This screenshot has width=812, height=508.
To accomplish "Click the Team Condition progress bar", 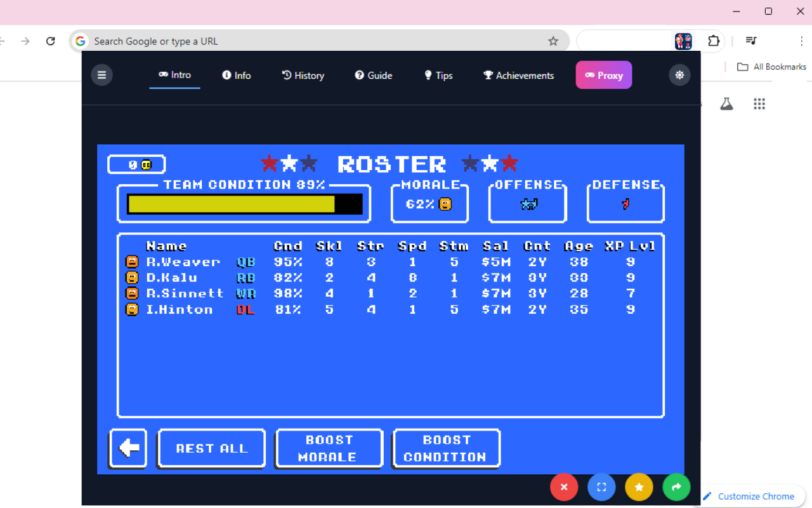I will point(244,203).
